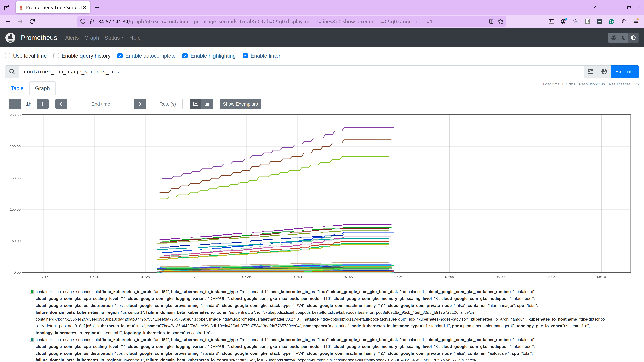Open the Grammarly green extension icon
Viewport: 644px width, 362px height.
(612, 21)
